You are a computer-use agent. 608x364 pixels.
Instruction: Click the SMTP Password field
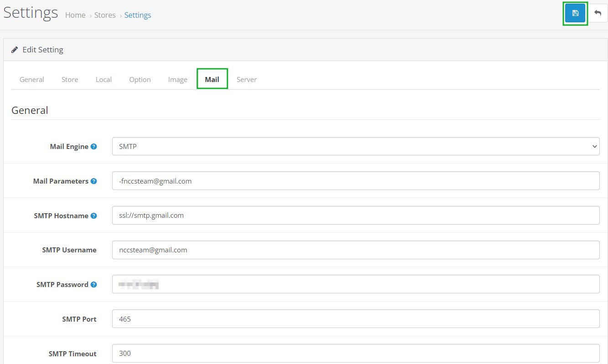[x=356, y=284]
